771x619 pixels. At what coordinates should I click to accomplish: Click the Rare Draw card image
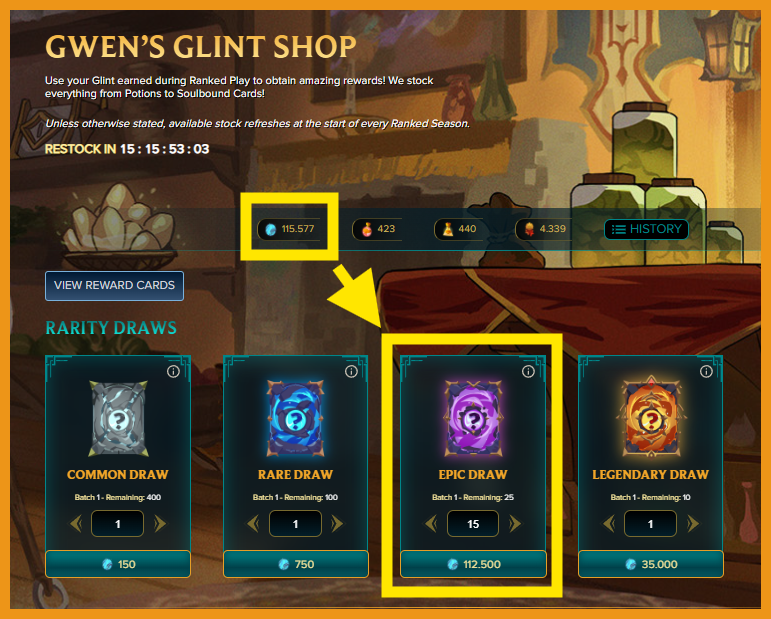(295, 418)
